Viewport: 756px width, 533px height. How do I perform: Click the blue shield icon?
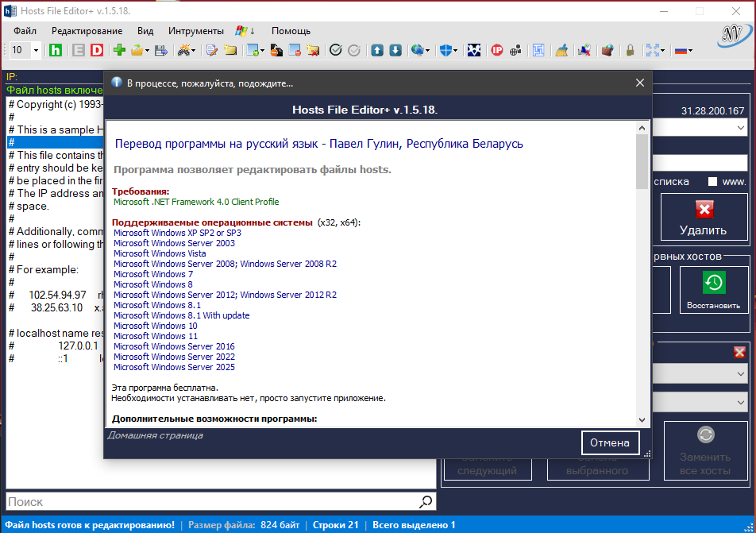click(446, 50)
